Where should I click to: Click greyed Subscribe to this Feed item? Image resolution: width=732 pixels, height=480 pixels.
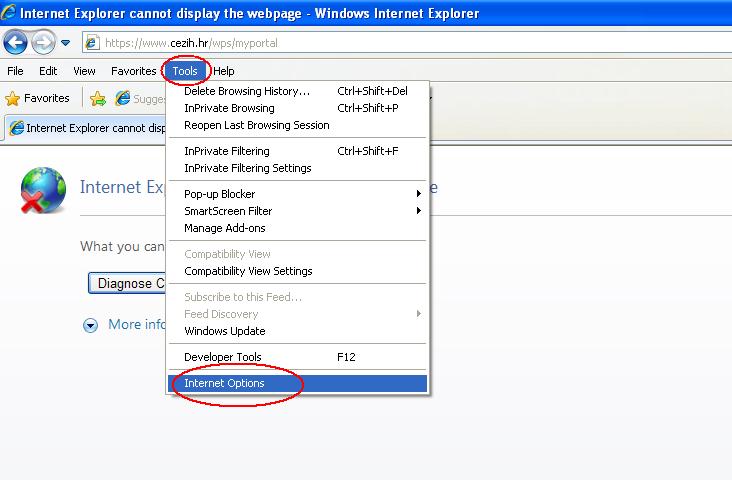(297, 297)
